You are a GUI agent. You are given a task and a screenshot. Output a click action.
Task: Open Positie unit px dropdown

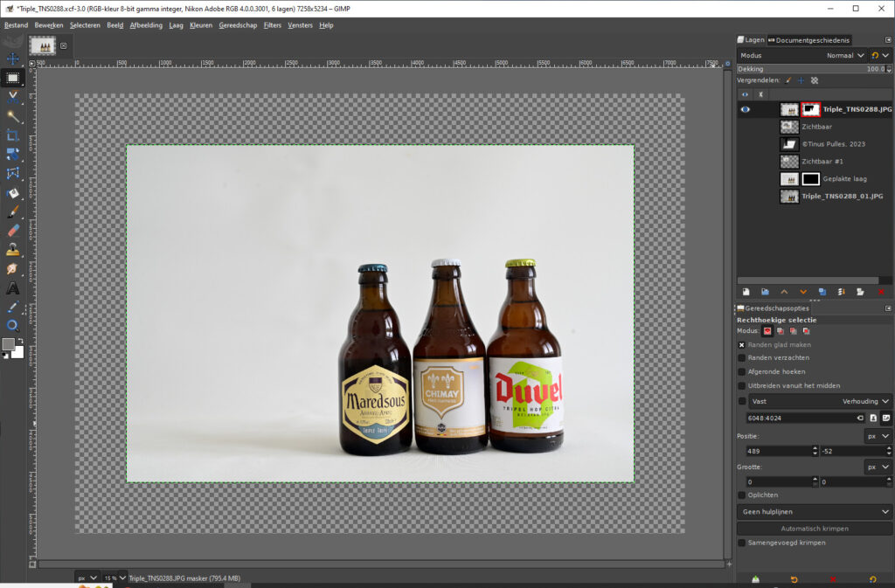pos(878,436)
